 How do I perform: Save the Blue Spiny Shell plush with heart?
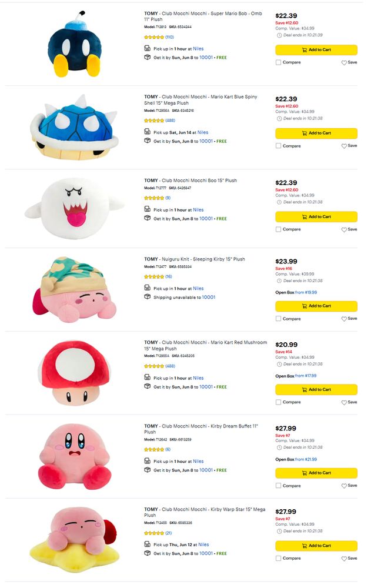click(345, 146)
